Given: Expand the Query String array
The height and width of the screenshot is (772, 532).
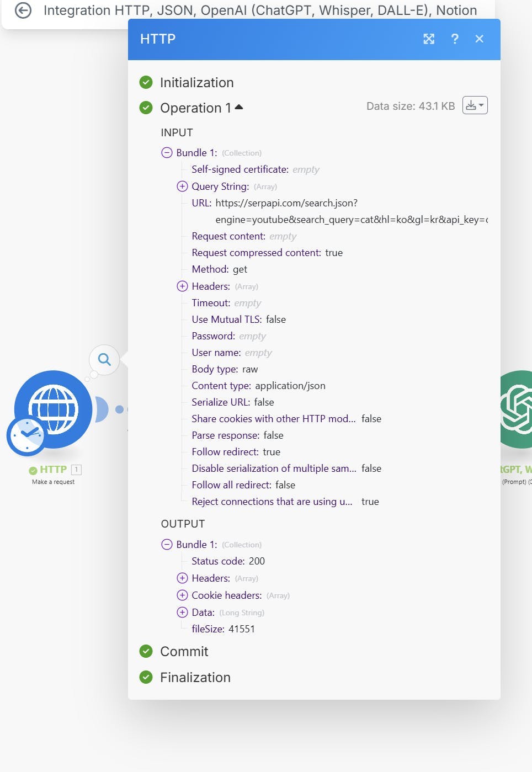Looking at the screenshot, I should [x=182, y=186].
